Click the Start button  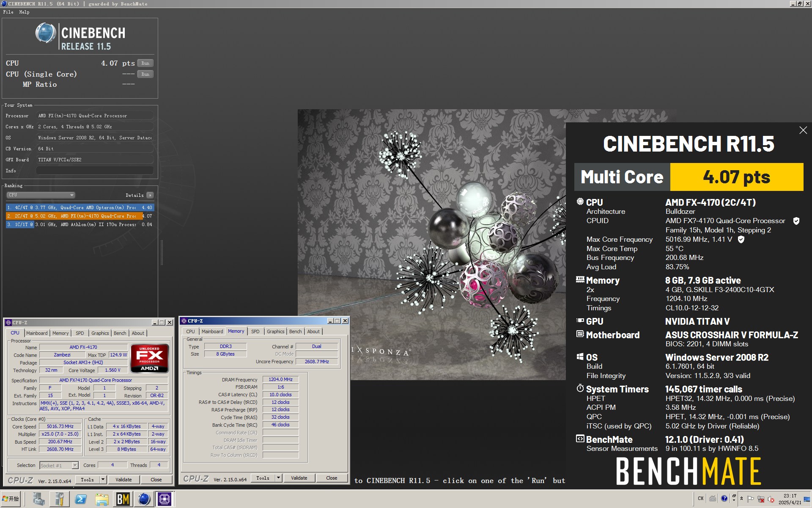(x=11, y=499)
